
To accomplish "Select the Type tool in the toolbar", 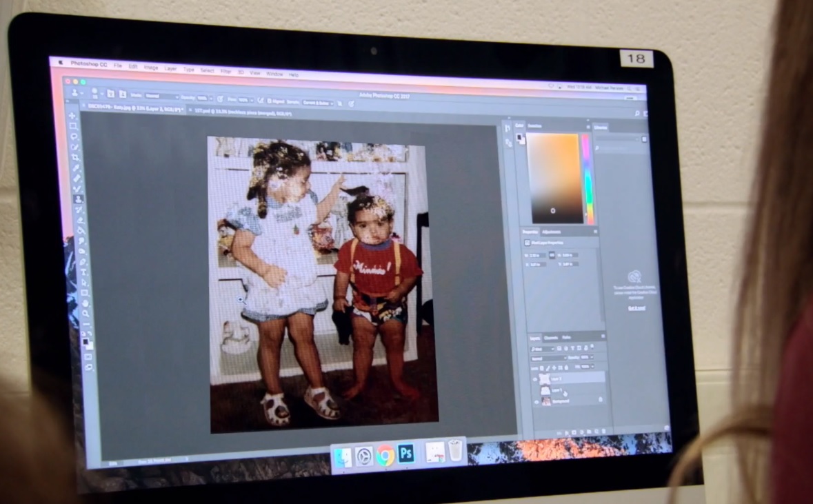I will [x=84, y=272].
